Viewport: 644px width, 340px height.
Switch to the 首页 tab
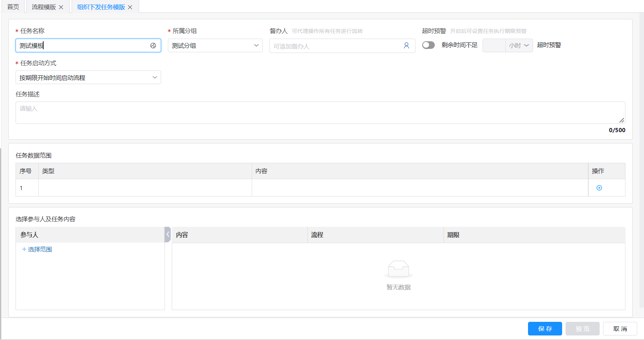[x=13, y=7]
